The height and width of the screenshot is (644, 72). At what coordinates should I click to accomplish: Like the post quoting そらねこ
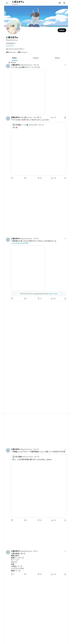39,178
